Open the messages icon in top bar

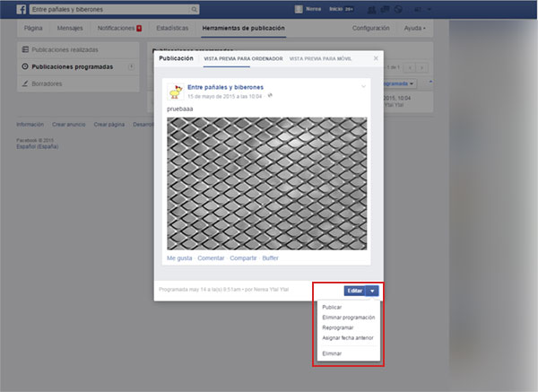pos(385,9)
